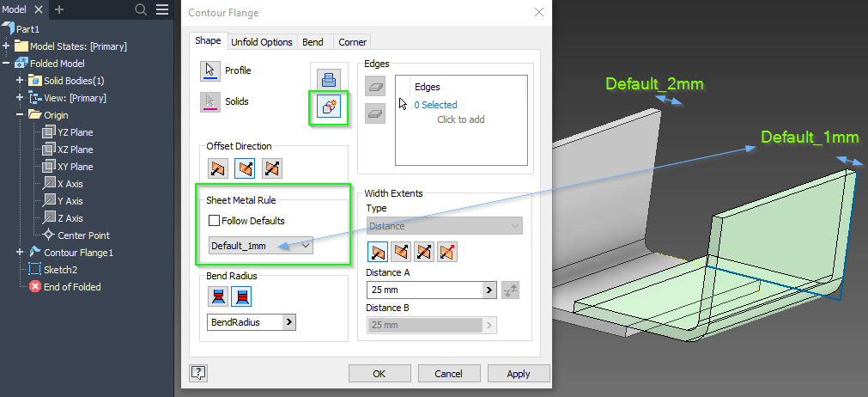Viewport: 868px width, 397px height.
Task: Select the Z Axis node
Action: (64, 218)
